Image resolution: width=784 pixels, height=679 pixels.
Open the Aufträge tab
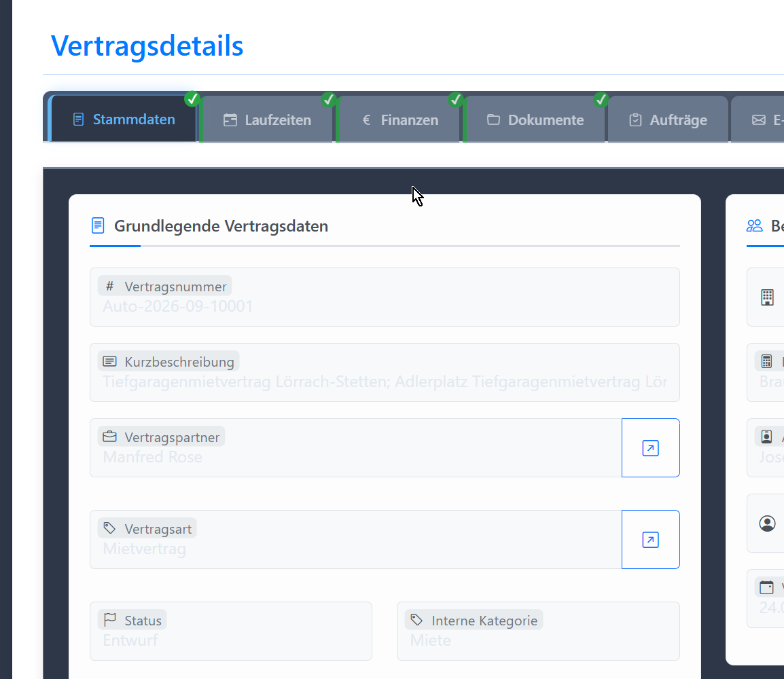[668, 120]
